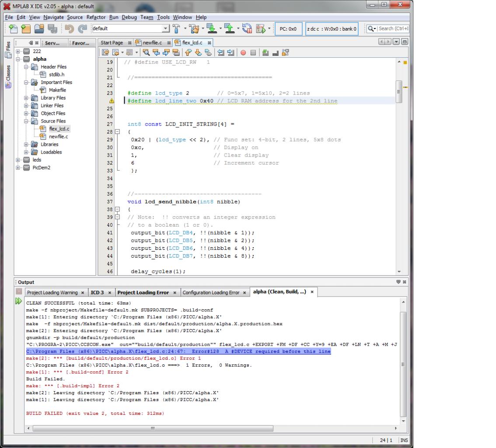The height and width of the screenshot is (448, 496).
Task: Collapse the Source Files folder
Action: point(27,121)
